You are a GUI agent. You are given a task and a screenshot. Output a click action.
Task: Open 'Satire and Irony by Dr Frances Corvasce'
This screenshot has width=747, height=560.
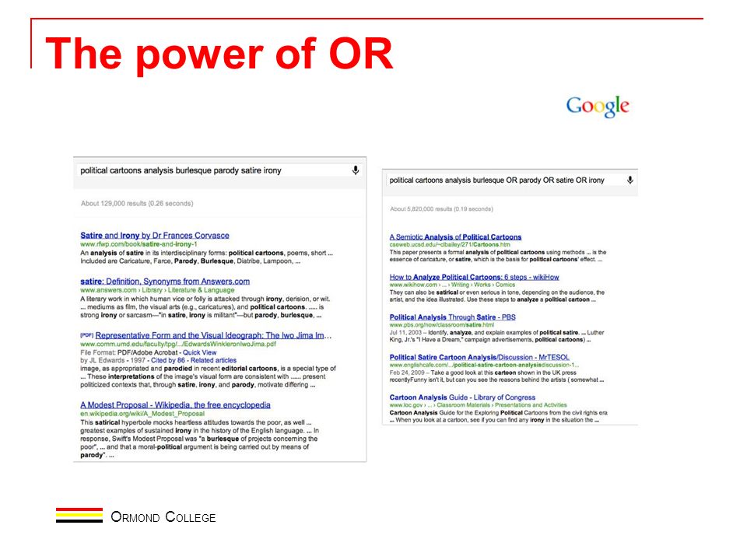pos(154,235)
